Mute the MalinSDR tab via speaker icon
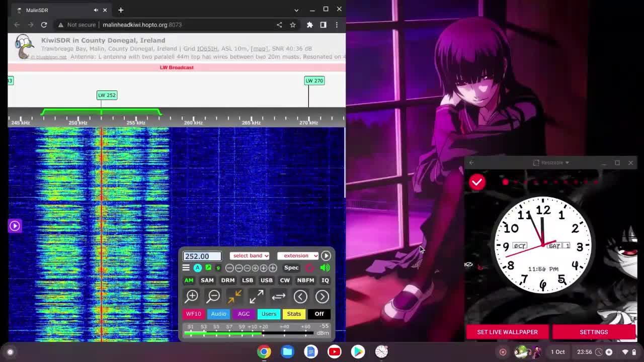This screenshot has height=362, width=644. [x=96, y=10]
